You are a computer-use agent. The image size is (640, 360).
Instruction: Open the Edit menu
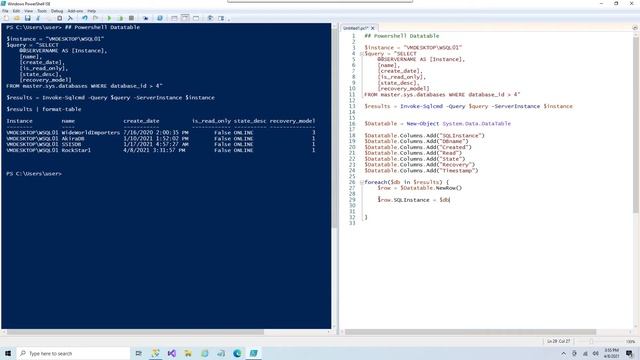[16, 11]
